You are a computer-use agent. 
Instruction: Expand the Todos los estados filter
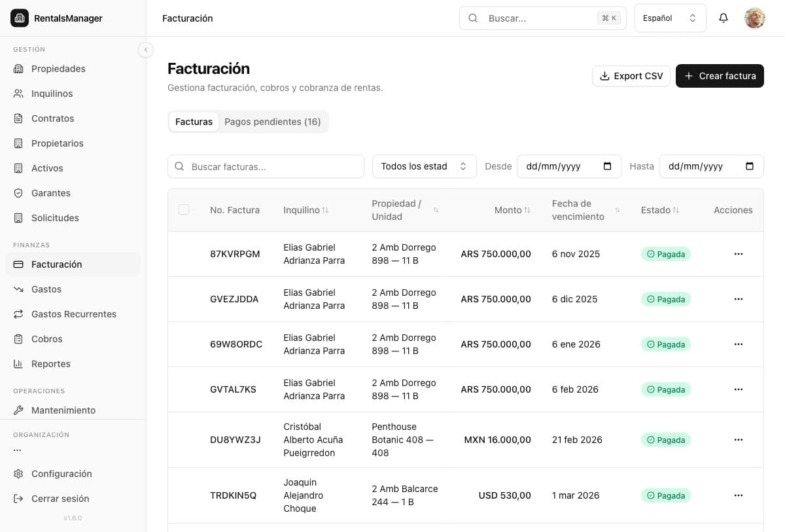(424, 166)
